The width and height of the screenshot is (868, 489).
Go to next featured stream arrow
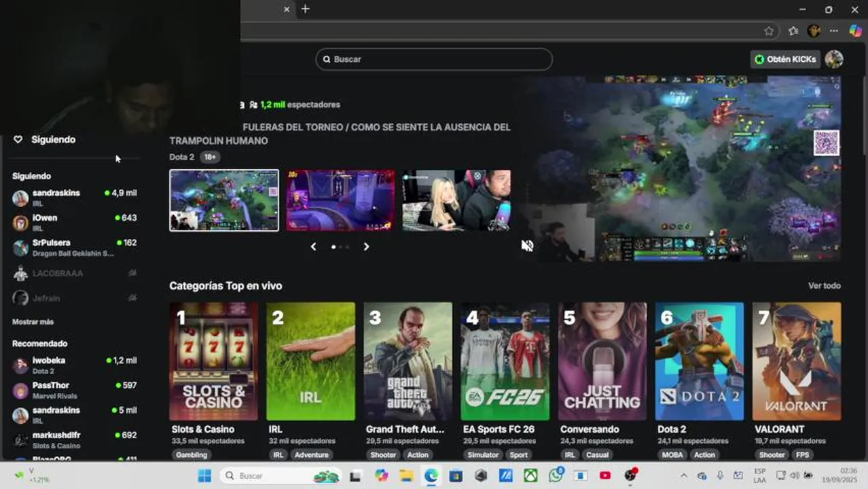[x=366, y=247]
